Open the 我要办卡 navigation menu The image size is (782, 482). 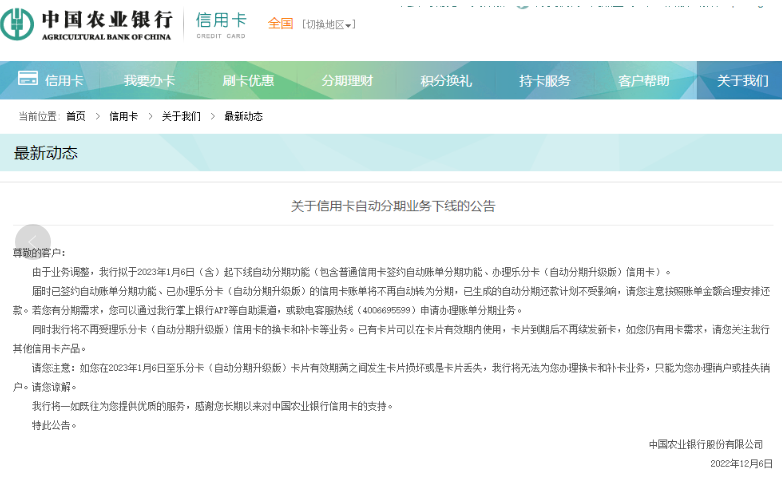coord(149,81)
